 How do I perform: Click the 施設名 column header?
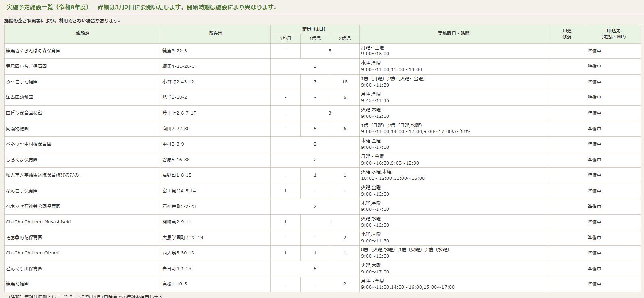pyautogui.click(x=83, y=34)
